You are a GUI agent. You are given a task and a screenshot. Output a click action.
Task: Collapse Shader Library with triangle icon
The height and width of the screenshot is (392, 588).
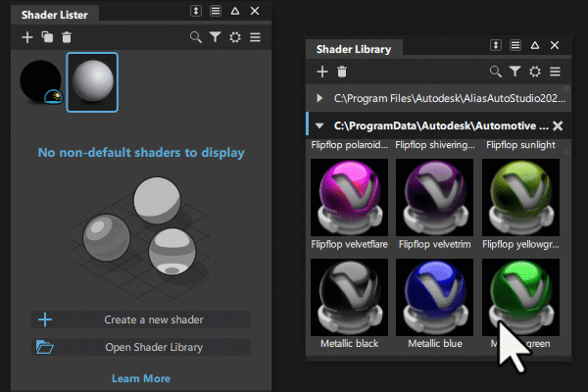[535, 45]
